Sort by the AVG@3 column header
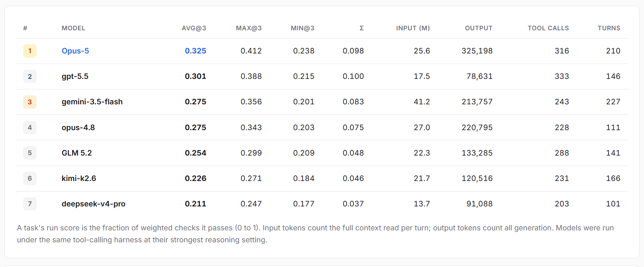This screenshot has height=267, width=644. click(x=194, y=28)
